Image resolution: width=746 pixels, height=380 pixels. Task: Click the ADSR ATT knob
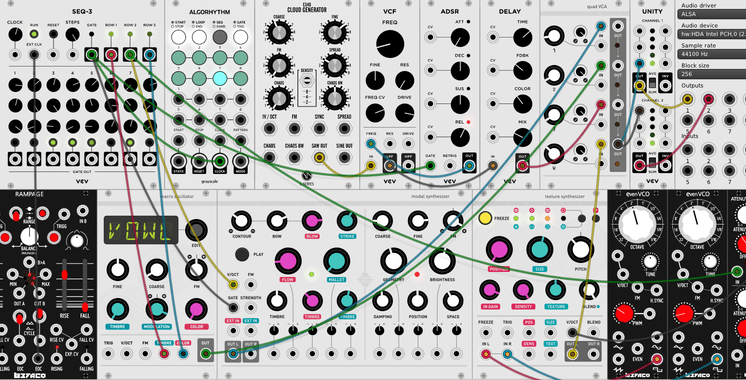[x=460, y=37]
